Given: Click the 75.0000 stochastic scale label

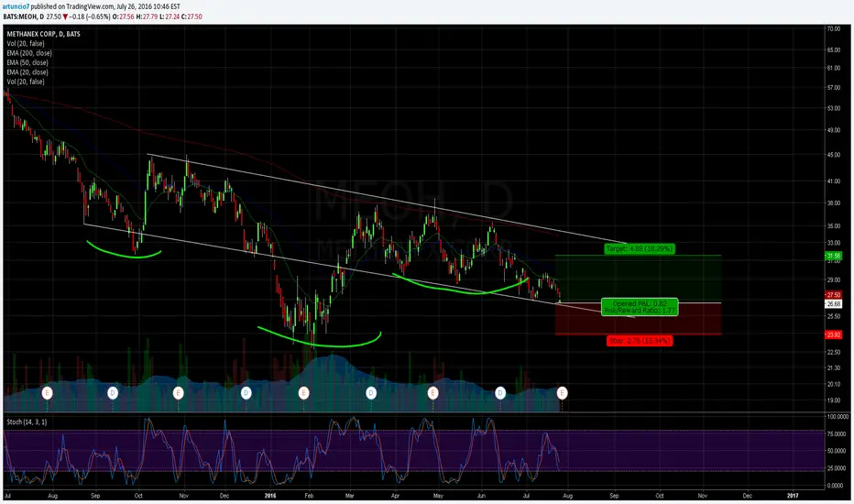Looking at the screenshot, I should (838, 434).
